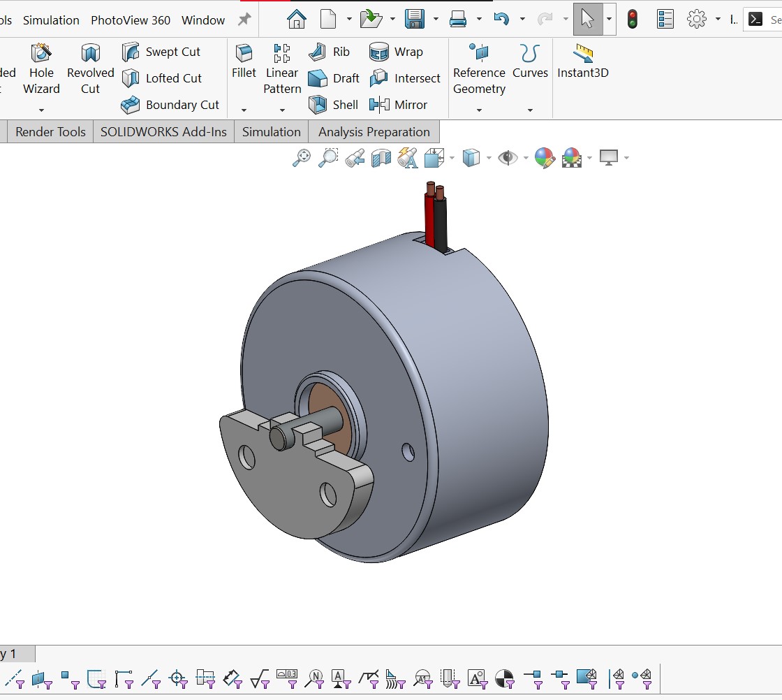This screenshot has height=700, width=782.
Task: Click the Lofted Cut button
Action: pos(161,78)
